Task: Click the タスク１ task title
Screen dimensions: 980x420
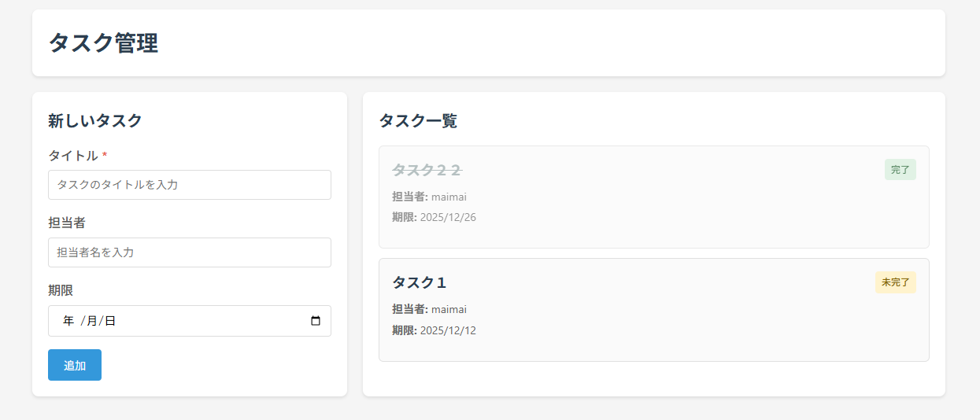Action: [419, 282]
